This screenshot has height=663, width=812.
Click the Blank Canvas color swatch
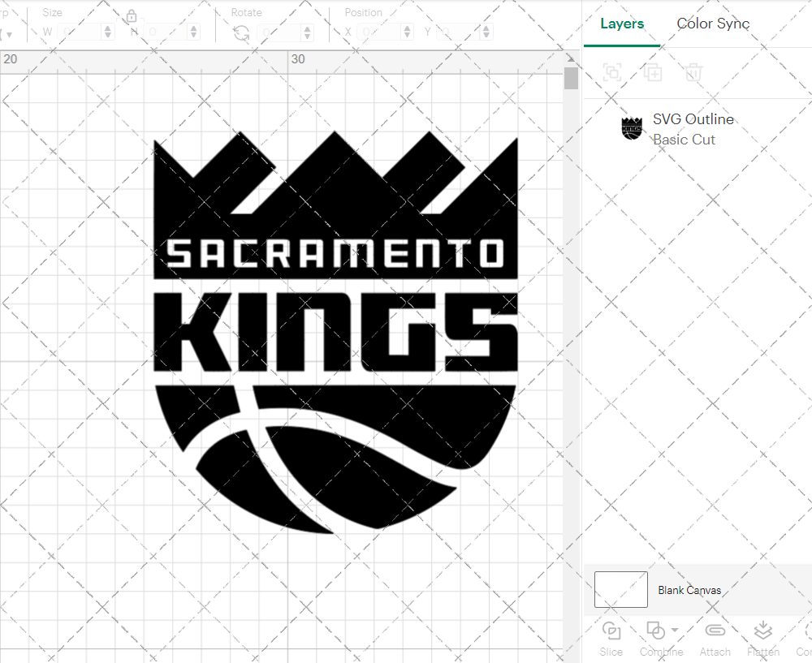pos(620,589)
